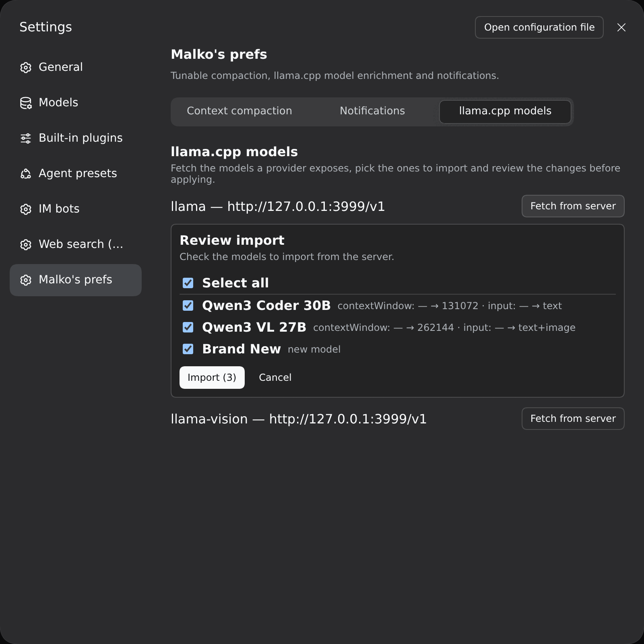Click Open configuration file button

click(539, 27)
